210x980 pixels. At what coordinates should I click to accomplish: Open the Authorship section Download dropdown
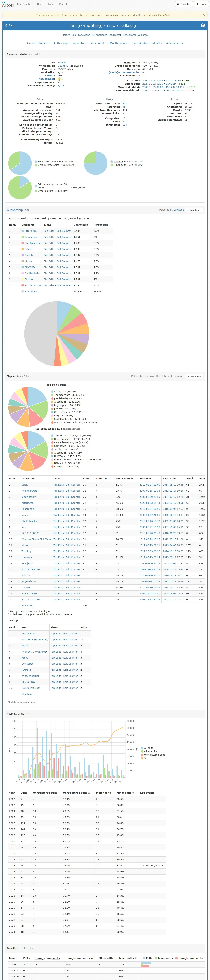[194, 210]
